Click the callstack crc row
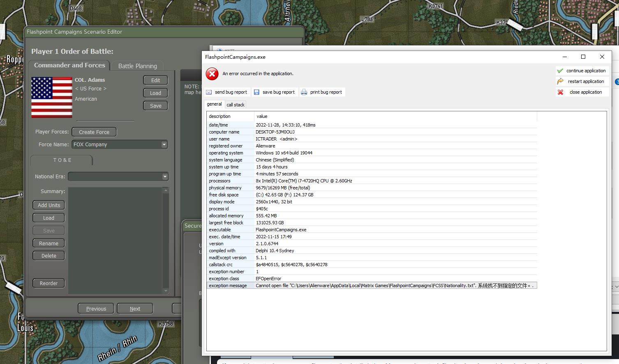The height and width of the screenshot is (364, 619). coord(372,265)
